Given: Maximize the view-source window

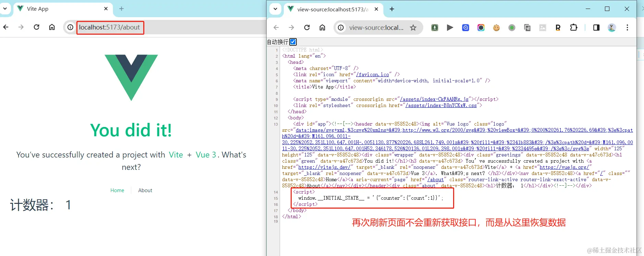Looking at the screenshot, I should point(607,9).
